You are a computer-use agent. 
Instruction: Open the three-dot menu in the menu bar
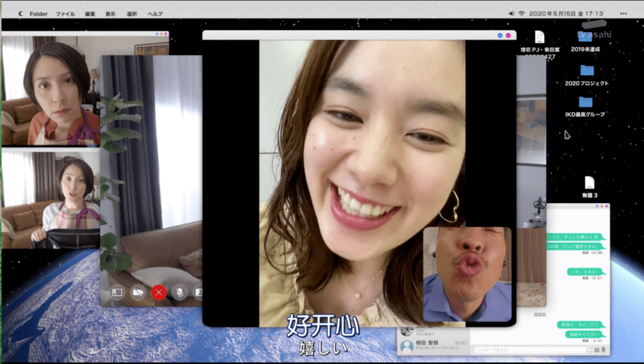point(624,14)
